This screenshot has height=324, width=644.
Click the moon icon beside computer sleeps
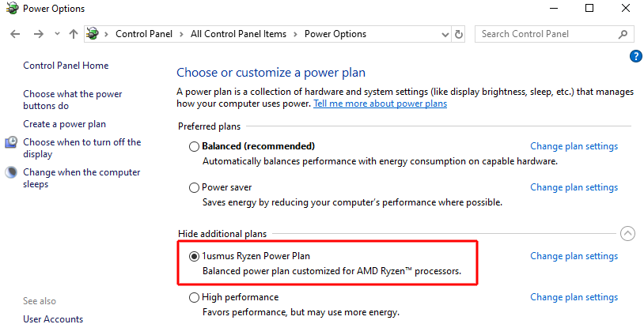coord(11,172)
